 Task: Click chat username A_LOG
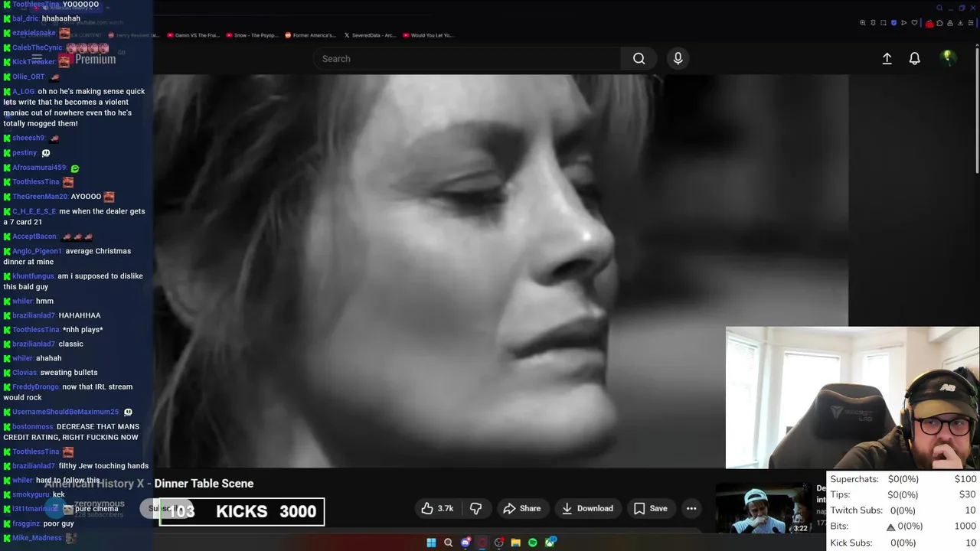[23, 91]
